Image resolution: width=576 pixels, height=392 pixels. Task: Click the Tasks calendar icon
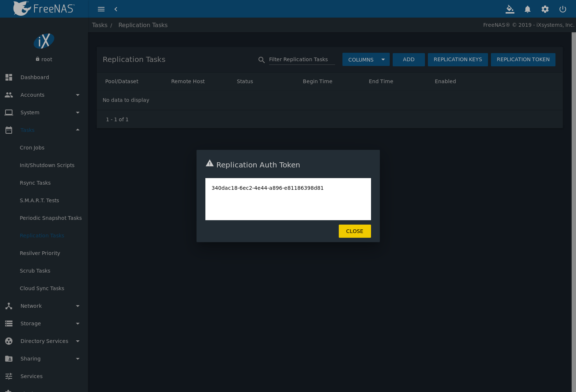point(9,130)
